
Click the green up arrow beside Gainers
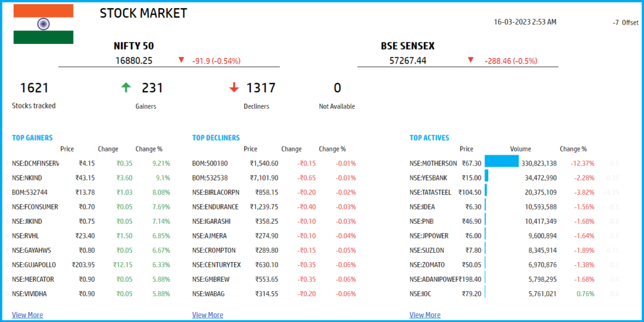click(126, 87)
